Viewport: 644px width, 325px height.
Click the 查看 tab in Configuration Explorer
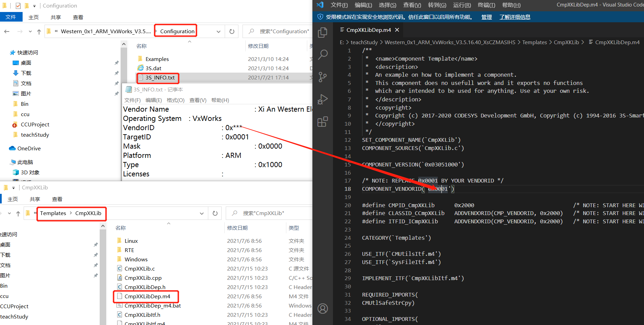pos(78,17)
